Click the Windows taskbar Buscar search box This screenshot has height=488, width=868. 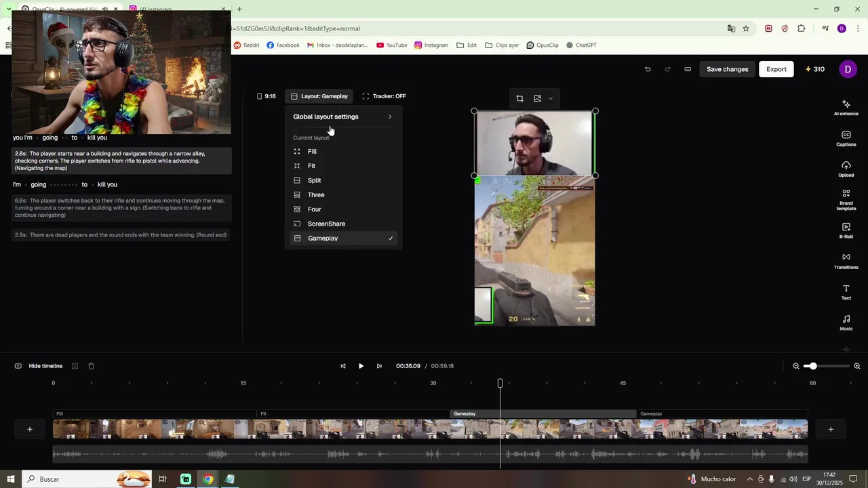87,479
